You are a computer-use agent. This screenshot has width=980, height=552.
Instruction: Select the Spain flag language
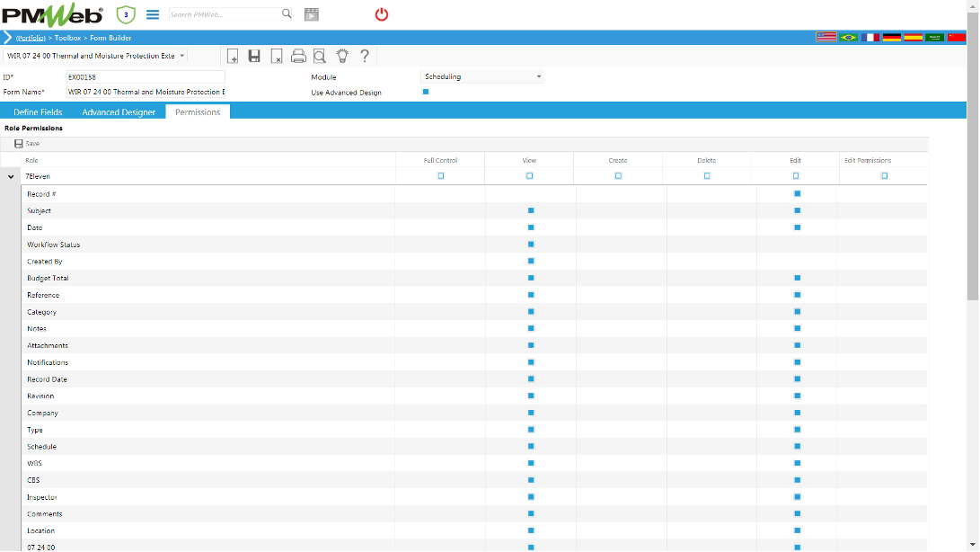914,37
